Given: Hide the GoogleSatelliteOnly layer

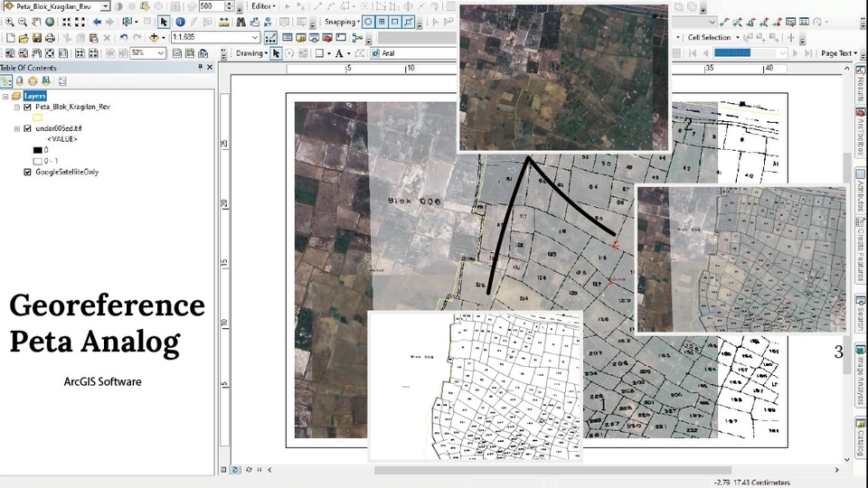Looking at the screenshot, I should [x=27, y=172].
